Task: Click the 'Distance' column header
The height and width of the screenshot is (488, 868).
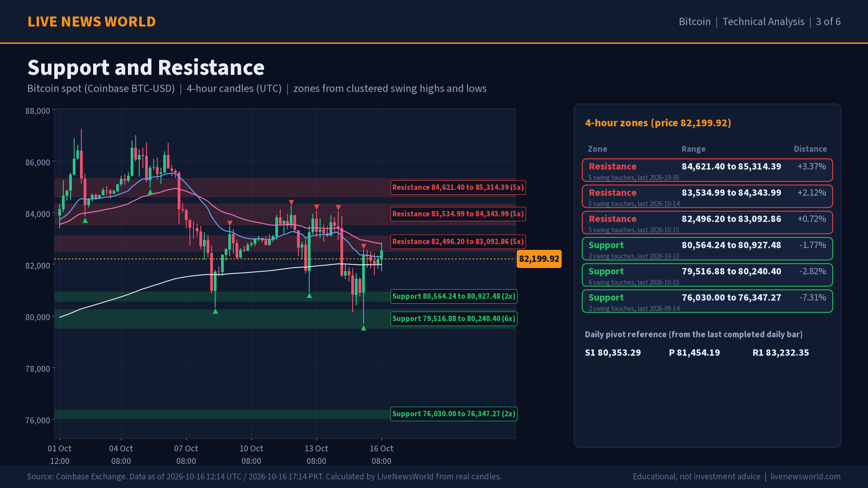Action: click(810, 149)
